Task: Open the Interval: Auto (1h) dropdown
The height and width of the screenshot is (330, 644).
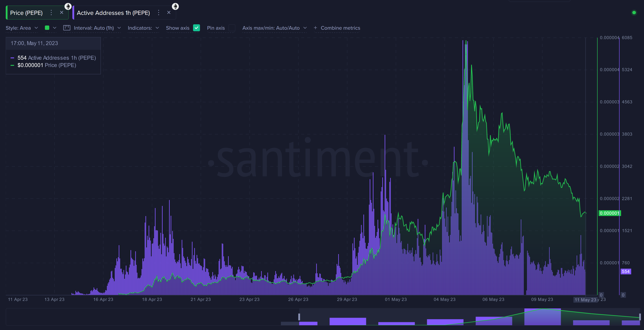Action: (x=97, y=28)
